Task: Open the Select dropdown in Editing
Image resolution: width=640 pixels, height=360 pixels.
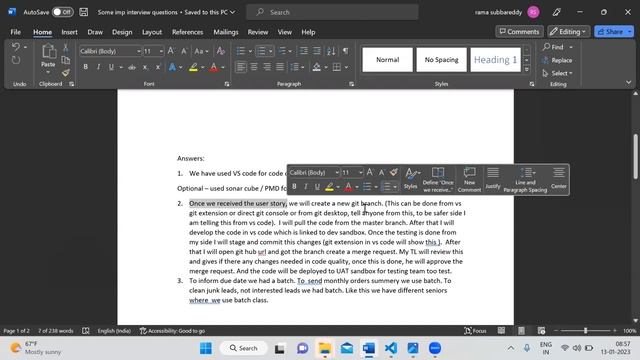Action: 557,73
